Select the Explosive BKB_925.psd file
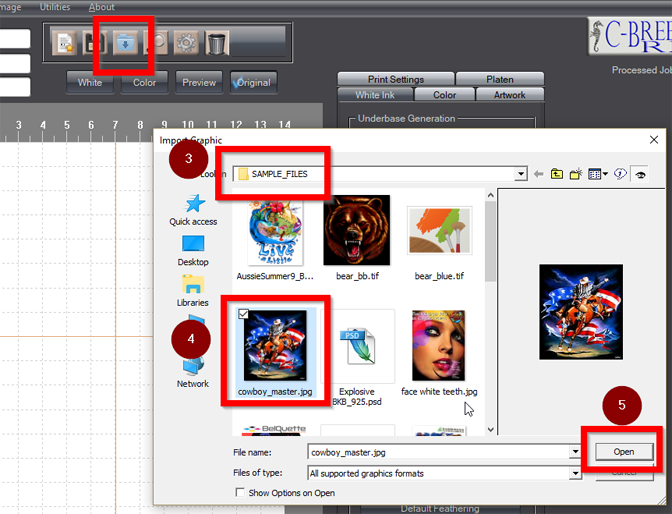672x514 pixels. point(357,358)
